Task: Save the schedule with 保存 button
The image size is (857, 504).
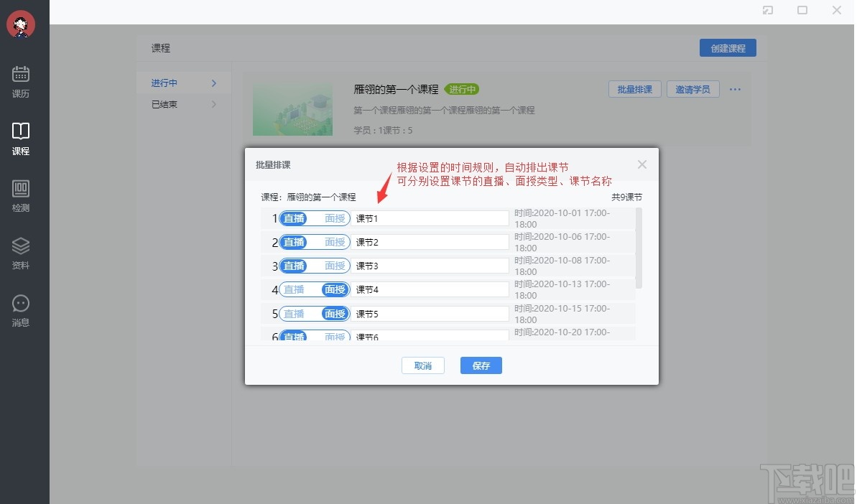Action: [481, 365]
